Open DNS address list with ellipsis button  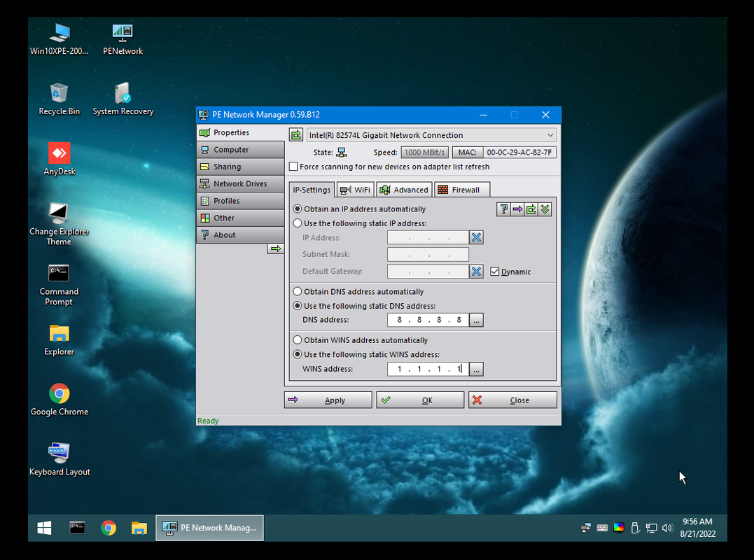click(476, 320)
